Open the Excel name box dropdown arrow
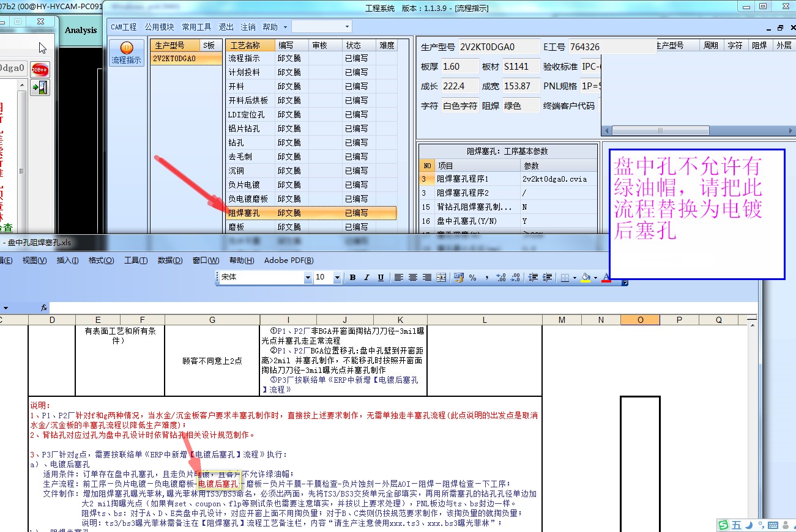The image size is (796, 532). tap(6, 308)
